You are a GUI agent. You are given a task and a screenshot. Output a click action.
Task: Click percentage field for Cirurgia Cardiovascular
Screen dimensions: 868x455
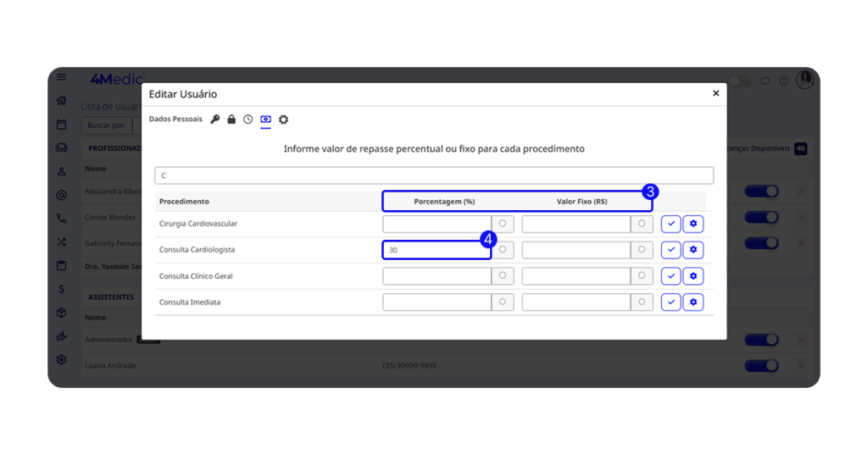(x=436, y=224)
